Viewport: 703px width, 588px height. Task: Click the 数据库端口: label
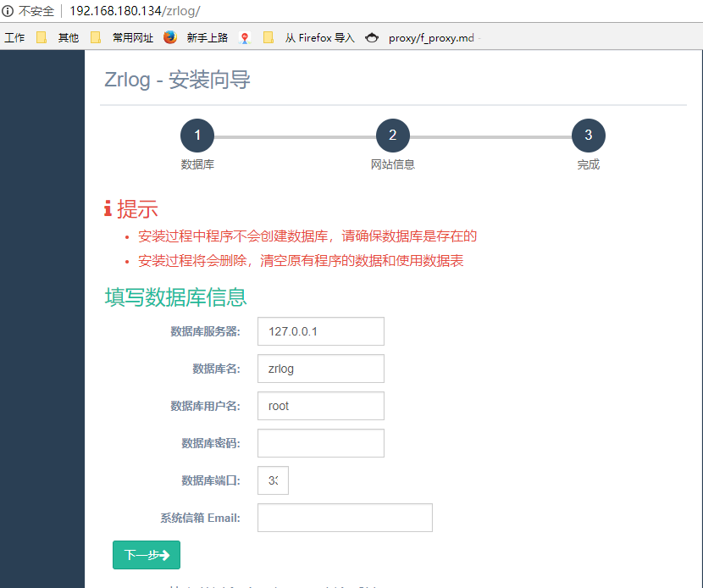click(x=211, y=480)
